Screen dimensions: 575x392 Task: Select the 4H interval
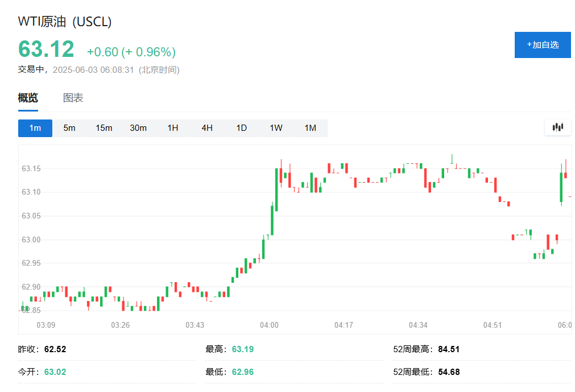tap(207, 128)
